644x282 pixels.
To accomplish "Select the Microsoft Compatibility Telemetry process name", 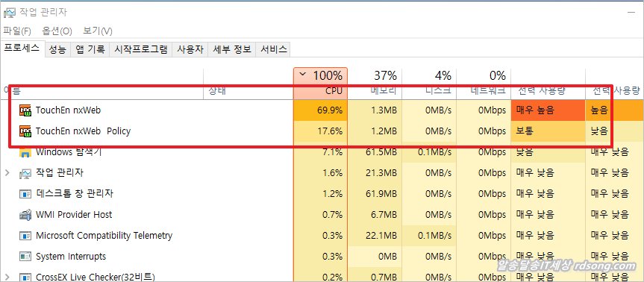I will pyautogui.click(x=104, y=236).
